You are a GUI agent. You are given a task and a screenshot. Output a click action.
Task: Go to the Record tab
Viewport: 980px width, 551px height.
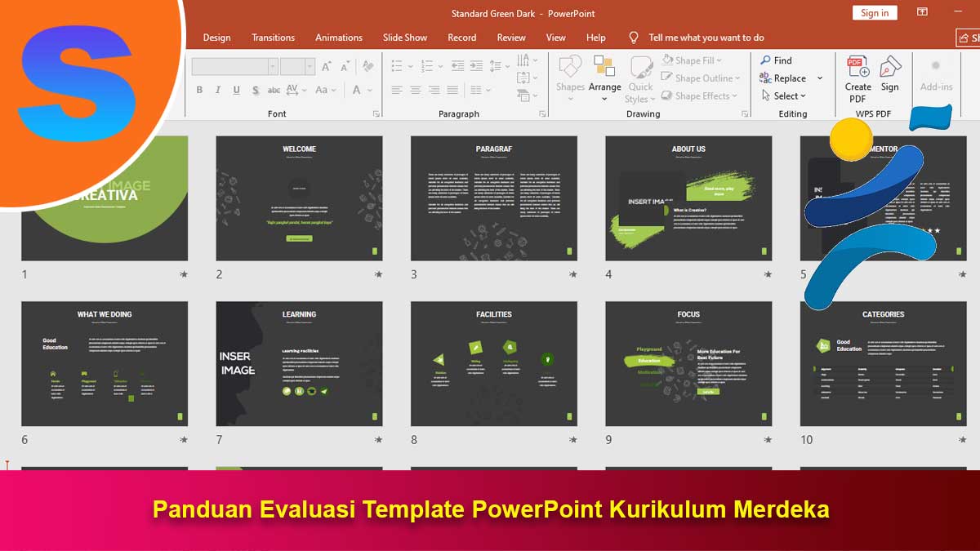point(462,38)
